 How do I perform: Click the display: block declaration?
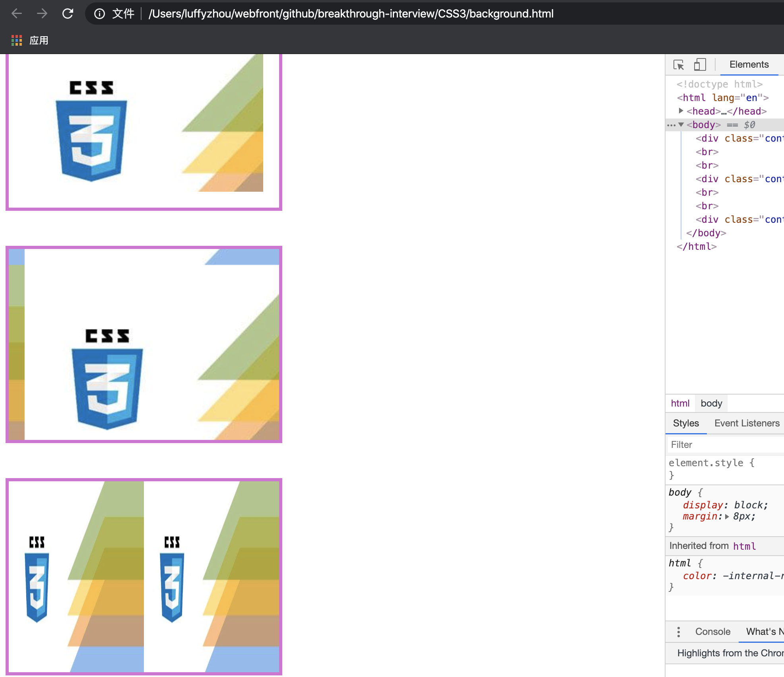(x=725, y=505)
